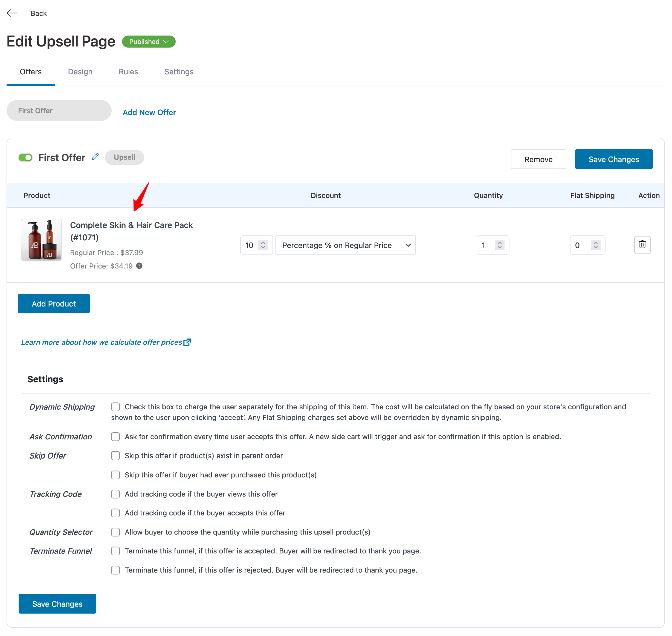This screenshot has height=636, width=672.
Task: Click the back arrow to exit editing
Action: coord(12,13)
